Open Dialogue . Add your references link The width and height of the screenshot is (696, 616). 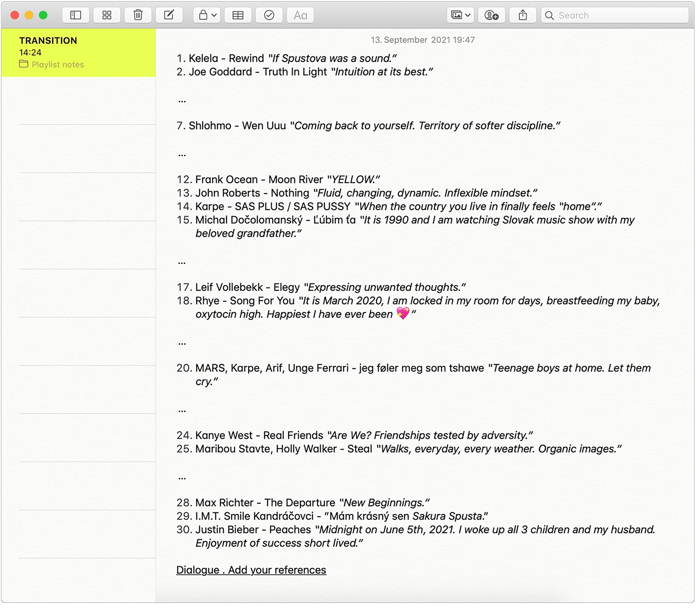point(251,570)
